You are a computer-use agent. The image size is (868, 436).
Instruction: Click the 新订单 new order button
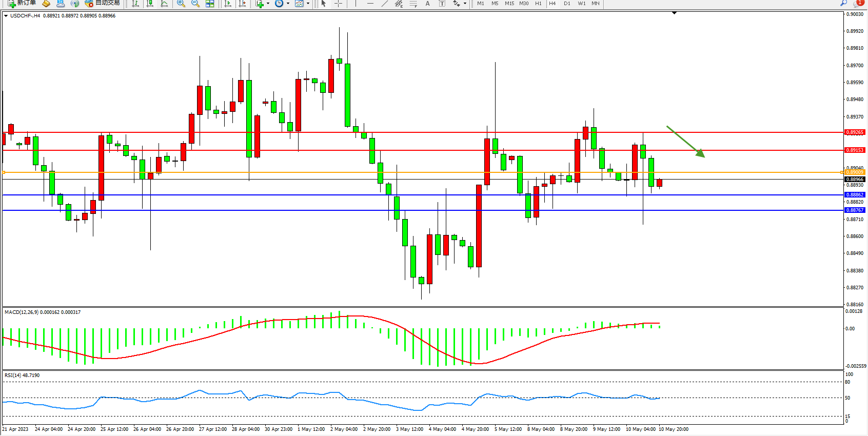point(22,3)
